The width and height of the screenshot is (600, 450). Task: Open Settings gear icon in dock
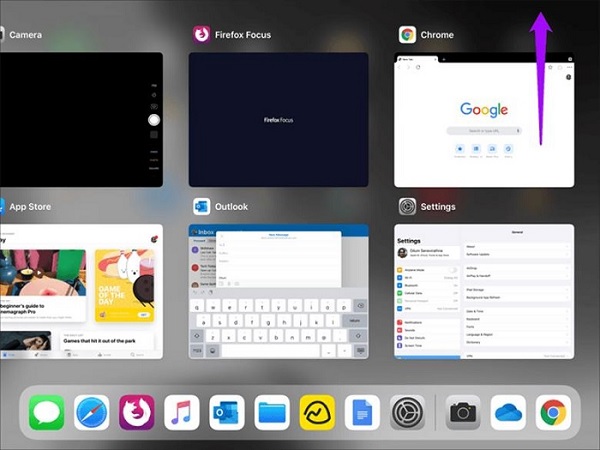(x=407, y=412)
